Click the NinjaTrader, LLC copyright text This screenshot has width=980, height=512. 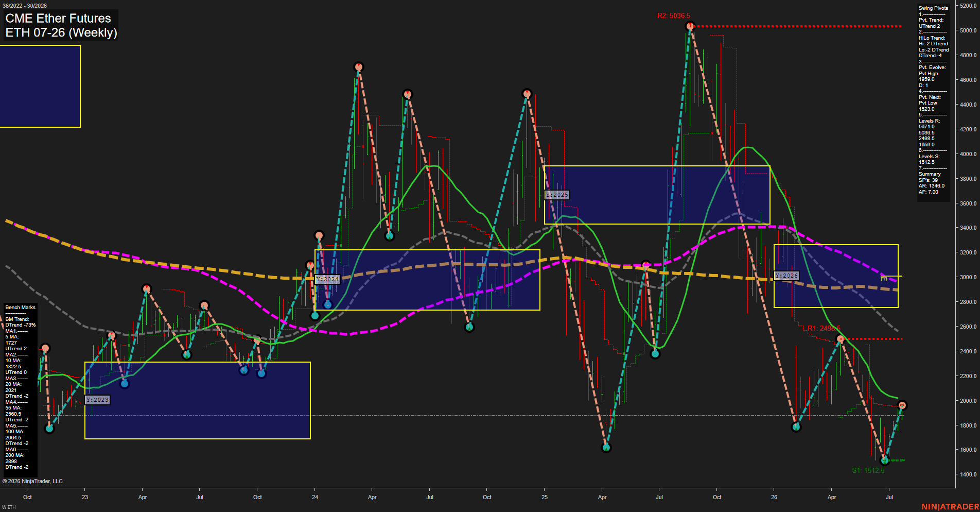click(32, 481)
